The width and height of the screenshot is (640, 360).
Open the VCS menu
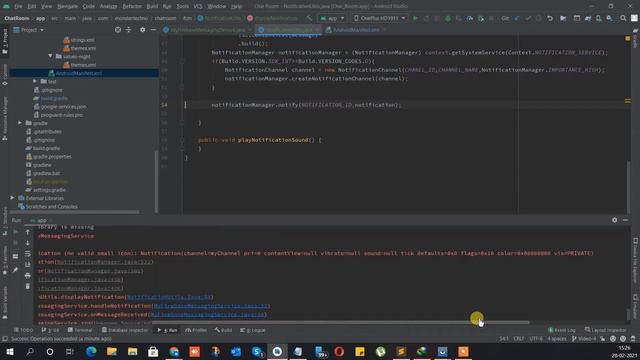pyautogui.click(x=198, y=7)
